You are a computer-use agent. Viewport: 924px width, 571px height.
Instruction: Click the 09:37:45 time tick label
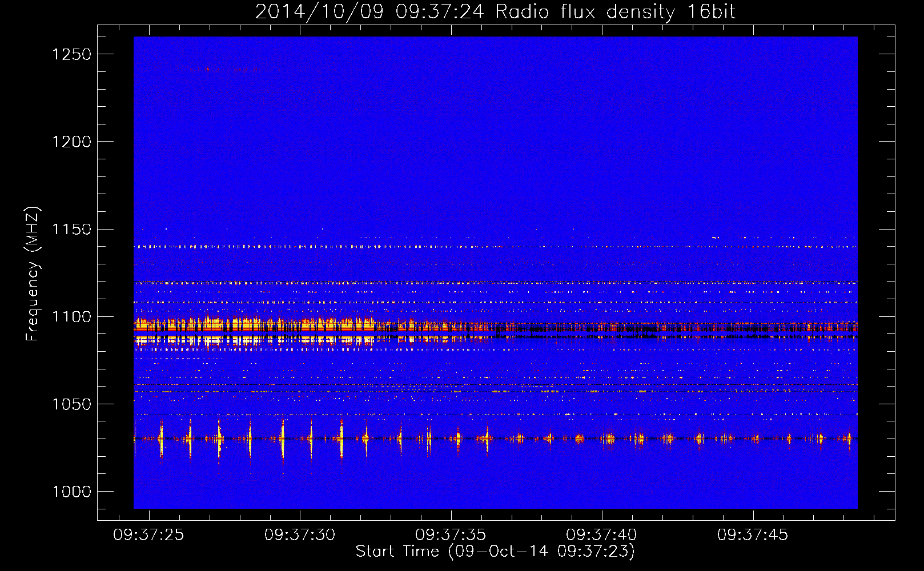click(753, 535)
